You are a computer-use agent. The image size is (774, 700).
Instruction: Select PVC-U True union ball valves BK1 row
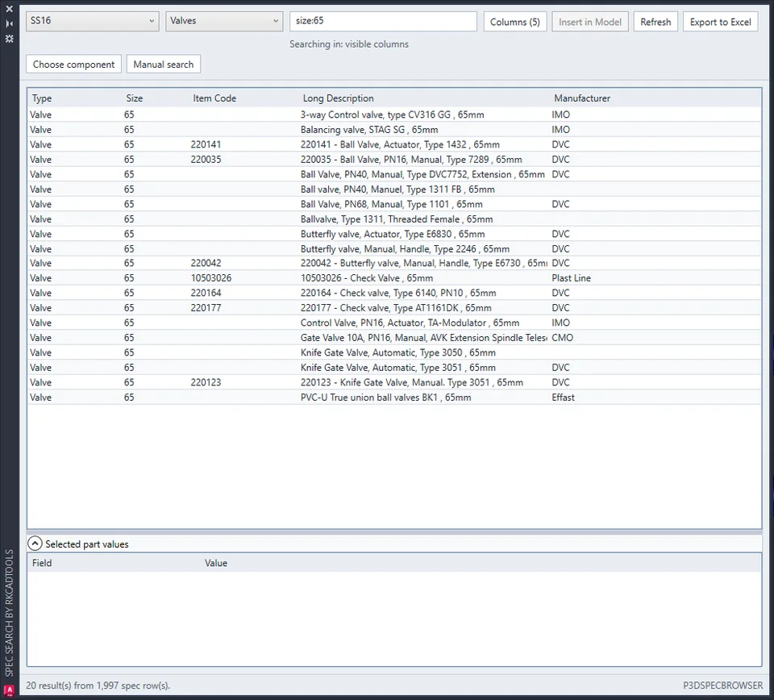(394, 397)
